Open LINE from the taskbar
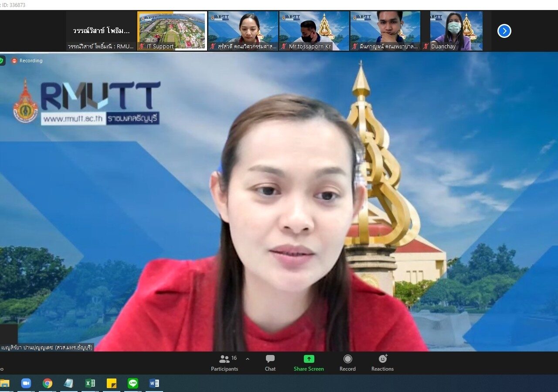Image resolution: width=558 pixels, height=392 pixels. click(133, 383)
